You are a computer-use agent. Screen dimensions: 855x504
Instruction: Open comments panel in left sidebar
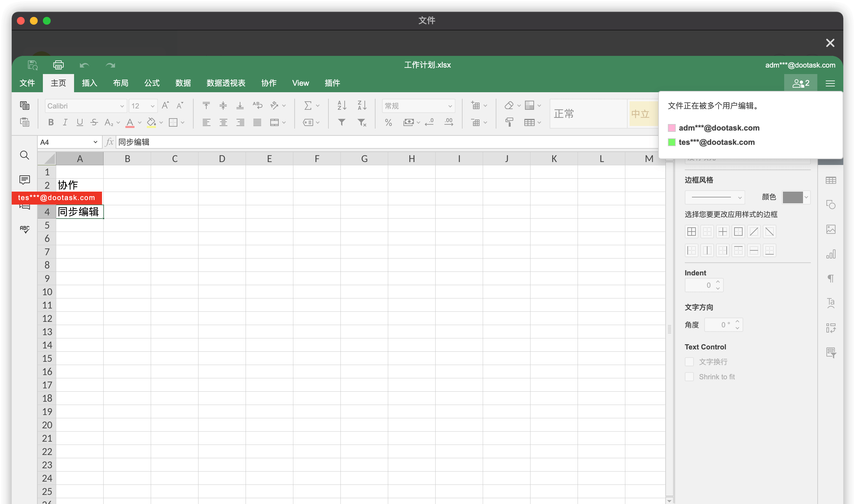tap(24, 180)
